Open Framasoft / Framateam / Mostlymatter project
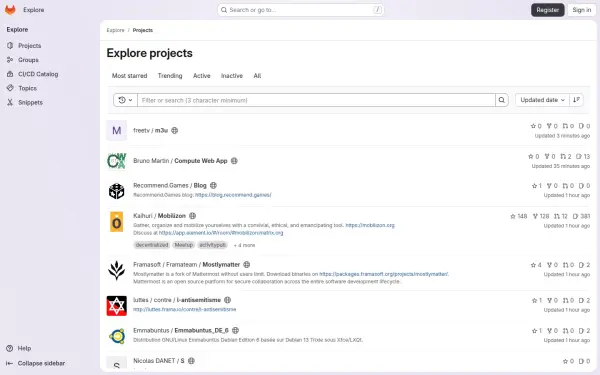 point(186,264)
